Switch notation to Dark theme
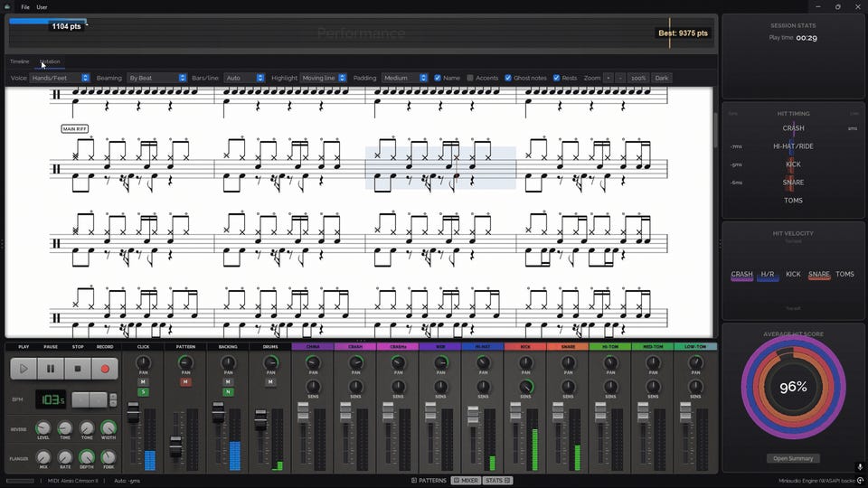Screen dimensions: 868x488 click(662, 78)
